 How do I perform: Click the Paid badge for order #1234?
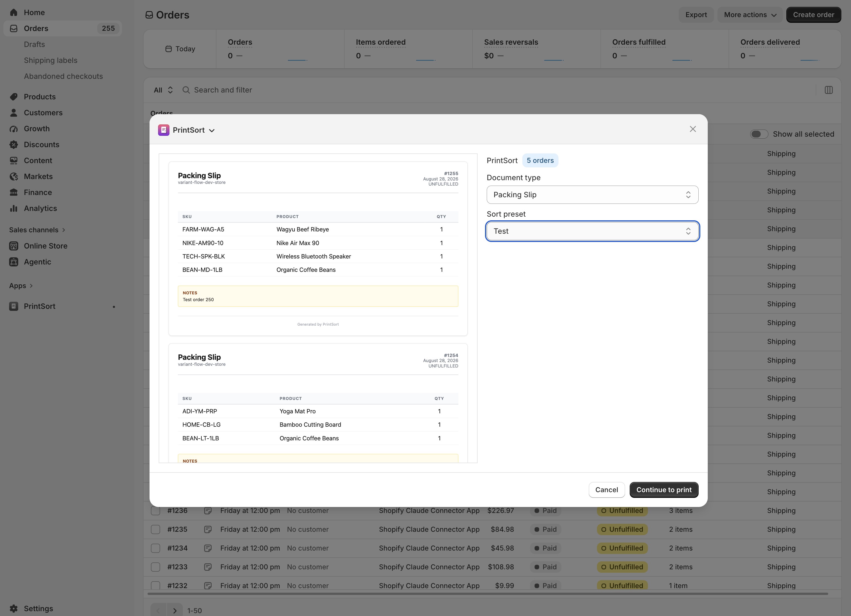tap(546, 548)
